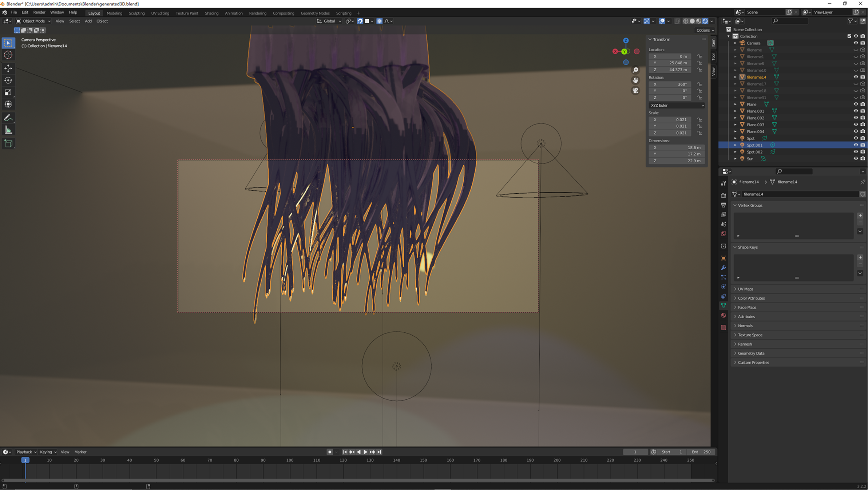
Task: Toggle visibility of Plane.003
Action: (856, 125)
